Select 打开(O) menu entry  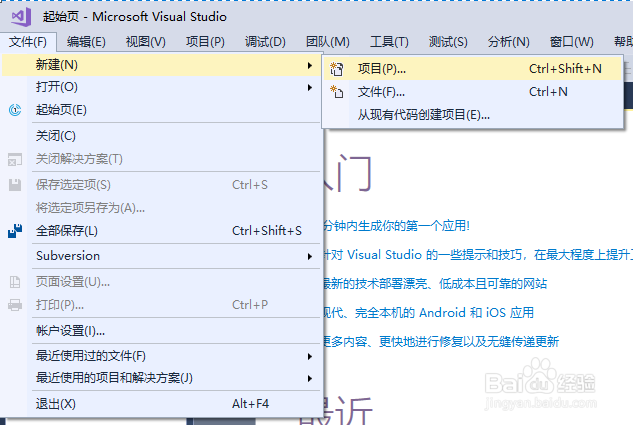(161, 87)
